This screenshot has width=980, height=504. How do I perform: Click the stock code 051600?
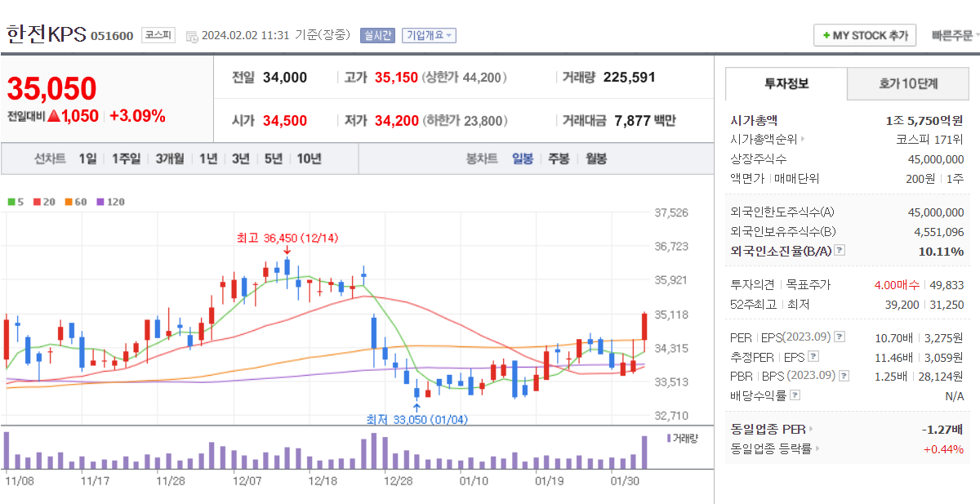[112, 36]
